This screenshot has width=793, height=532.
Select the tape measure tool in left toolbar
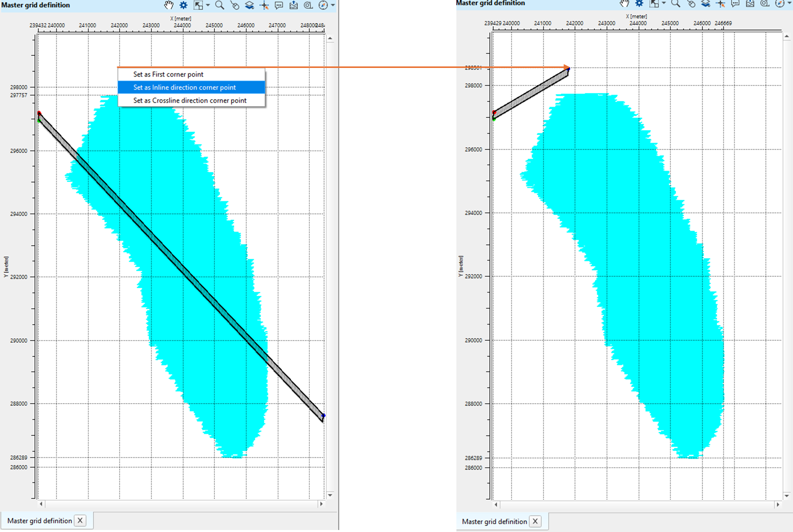click(308, 5)
